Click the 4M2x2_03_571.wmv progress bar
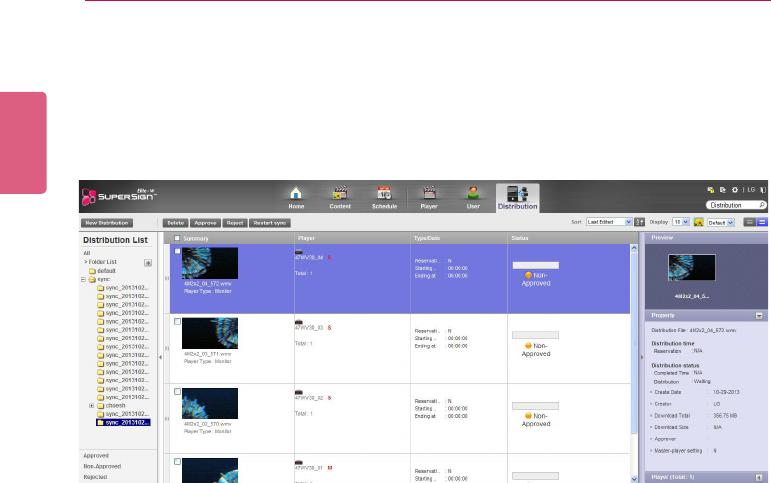Viewport: 771px width, 483px height. 535,335
